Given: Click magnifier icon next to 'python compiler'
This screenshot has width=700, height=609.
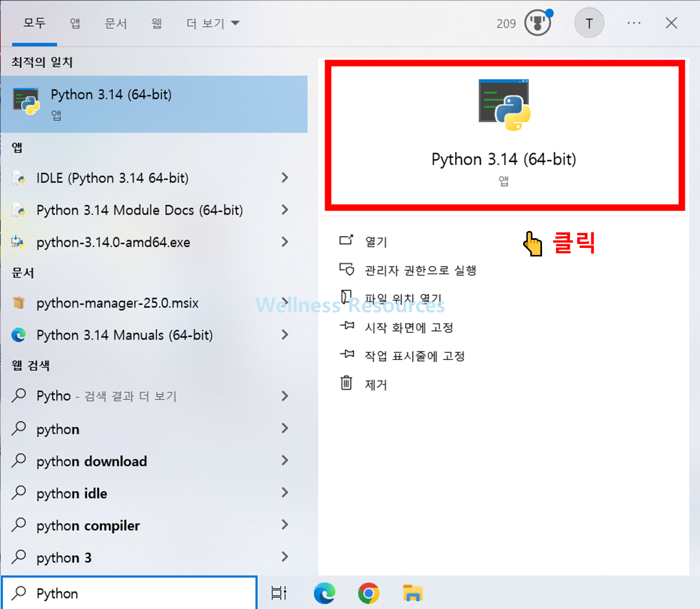Looking at the screenshot, I should 19,525.
